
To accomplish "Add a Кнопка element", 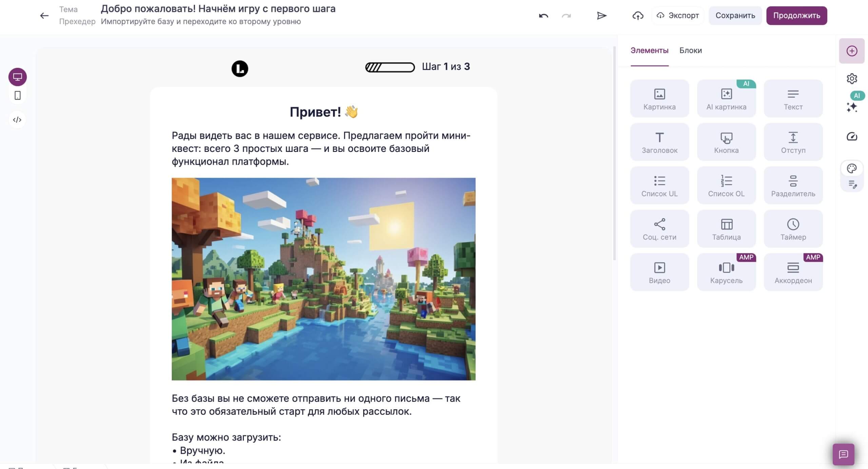I will point(726,142).
